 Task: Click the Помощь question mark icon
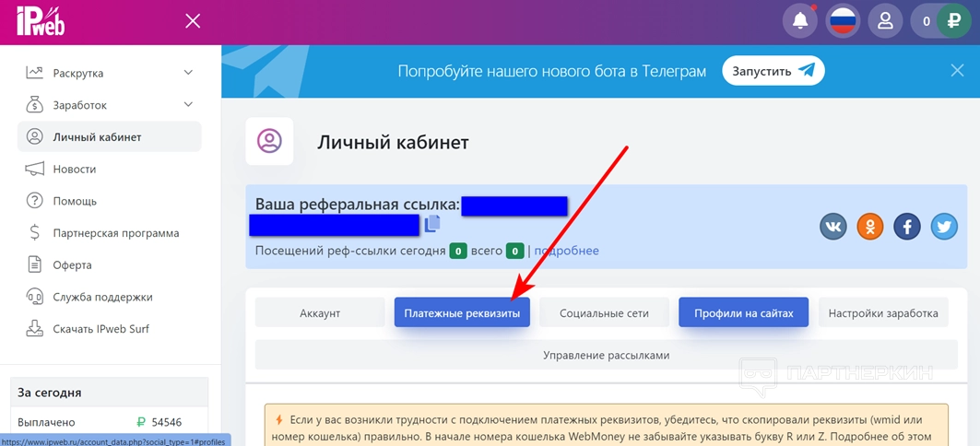click(34, 201)
